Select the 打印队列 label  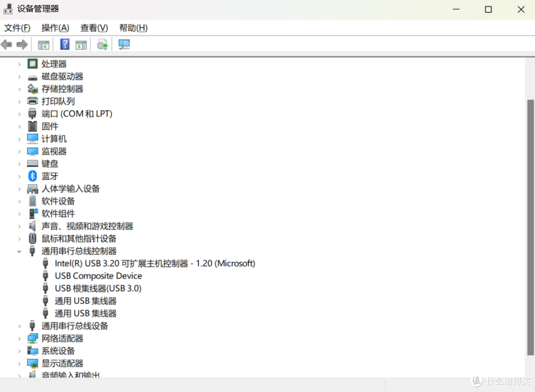[58, 101]
